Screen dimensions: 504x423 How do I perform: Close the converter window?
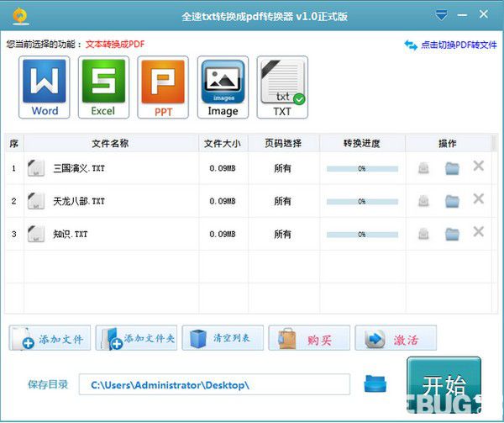coord(484,14)
